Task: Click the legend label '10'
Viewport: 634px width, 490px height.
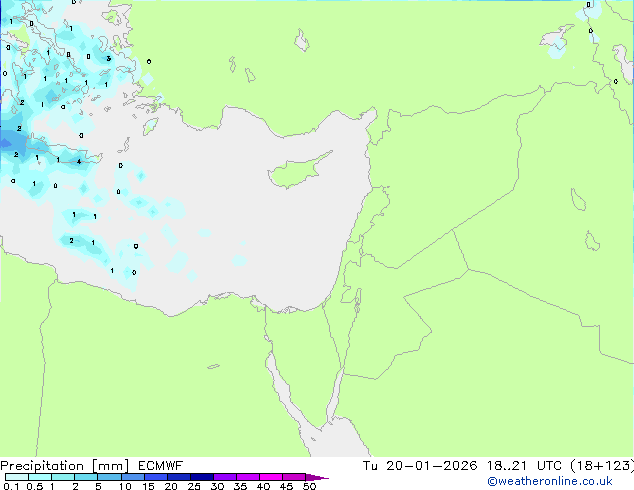Action: point(125,486)
